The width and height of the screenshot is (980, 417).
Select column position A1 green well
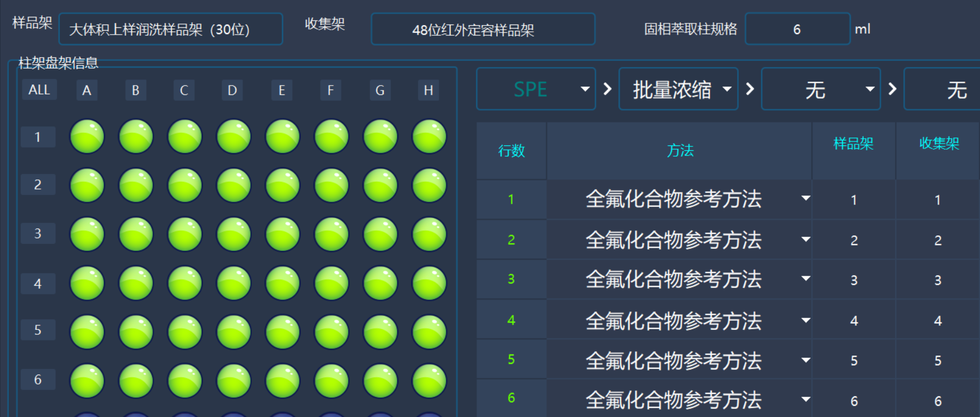pyautogui.click(x=87, y=136)
